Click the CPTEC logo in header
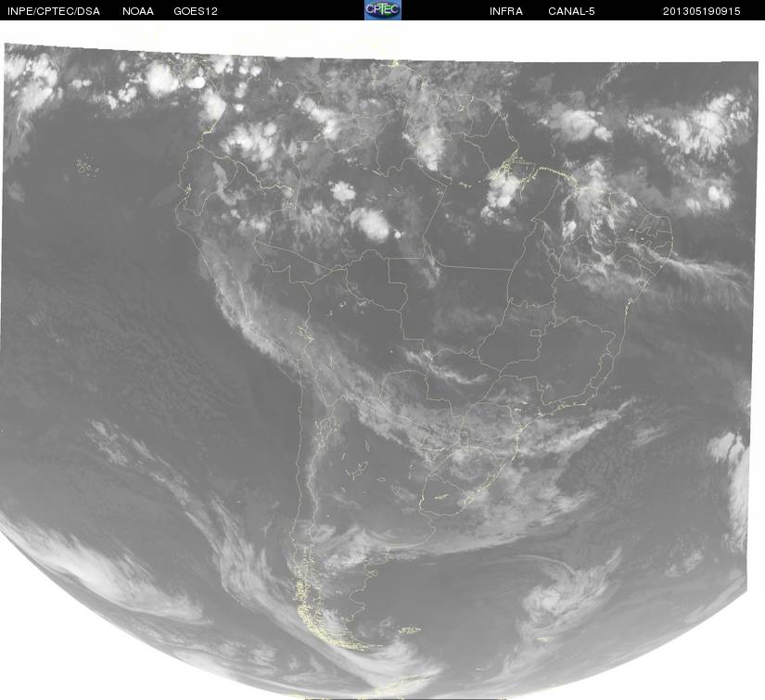 coord(383,10)
